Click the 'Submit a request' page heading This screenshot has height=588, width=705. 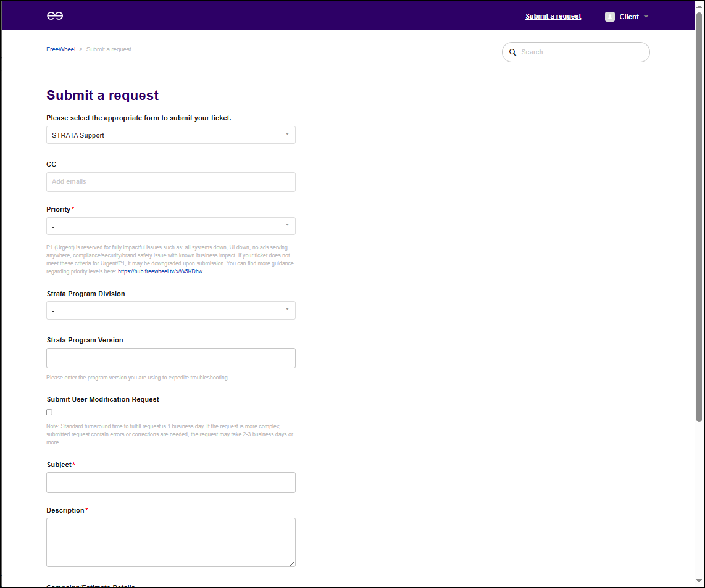(102, 95)
